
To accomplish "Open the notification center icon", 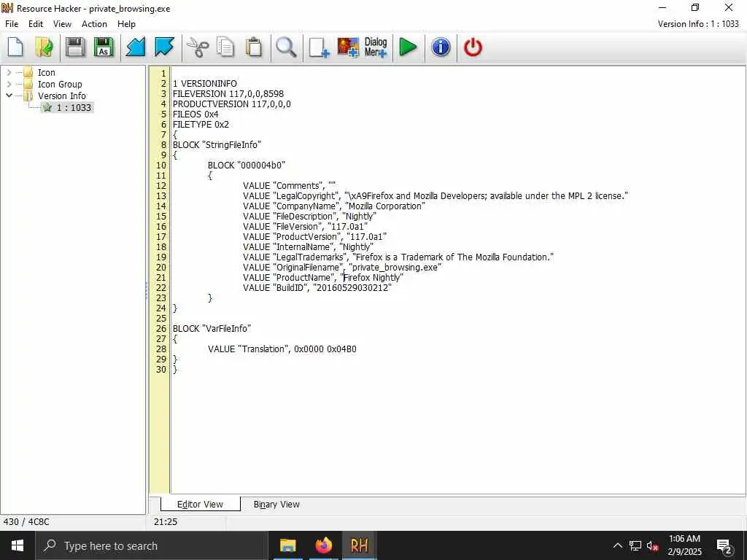I will 724,546.
